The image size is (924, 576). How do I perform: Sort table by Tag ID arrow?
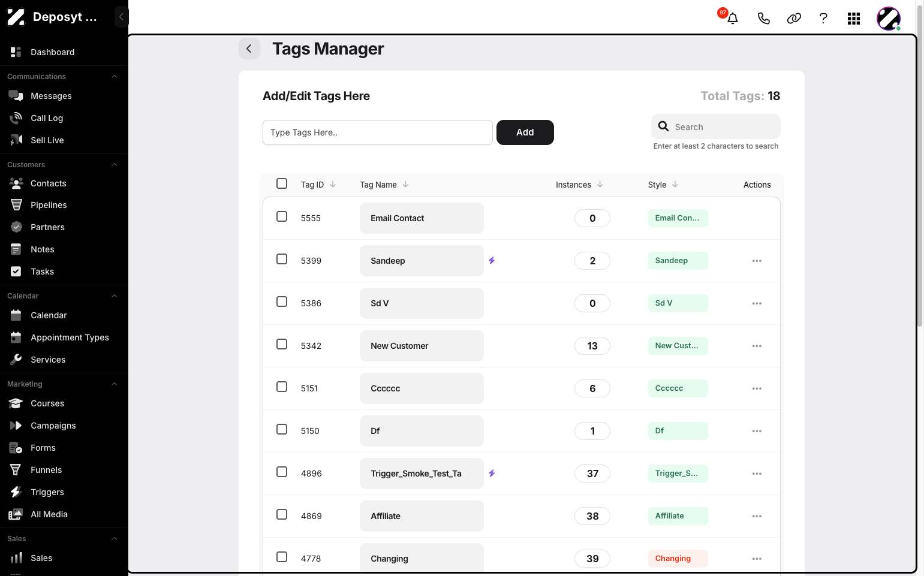[x=333, y=184]
